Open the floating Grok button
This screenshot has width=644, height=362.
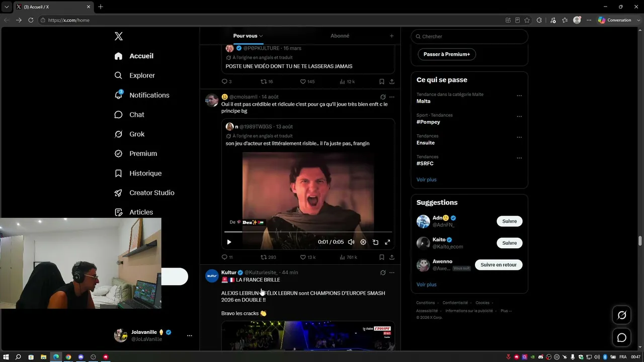(x=622, y=315)
